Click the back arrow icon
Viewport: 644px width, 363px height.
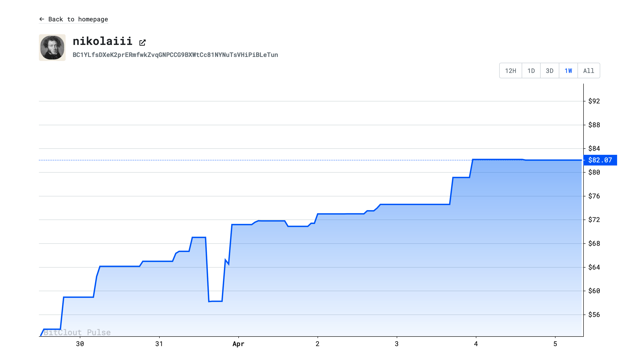pyautogui.click(x=42, y=19)
